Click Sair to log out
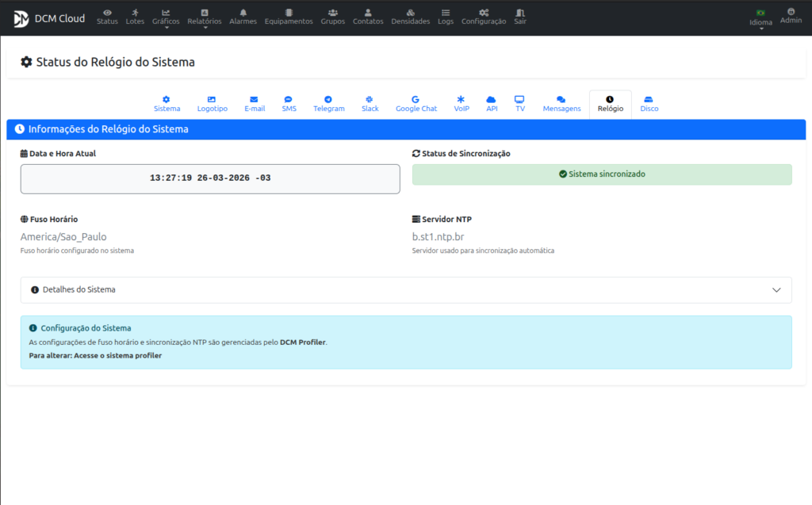The image size is (812, 505). pyautogui.click(x=519, y=17)
